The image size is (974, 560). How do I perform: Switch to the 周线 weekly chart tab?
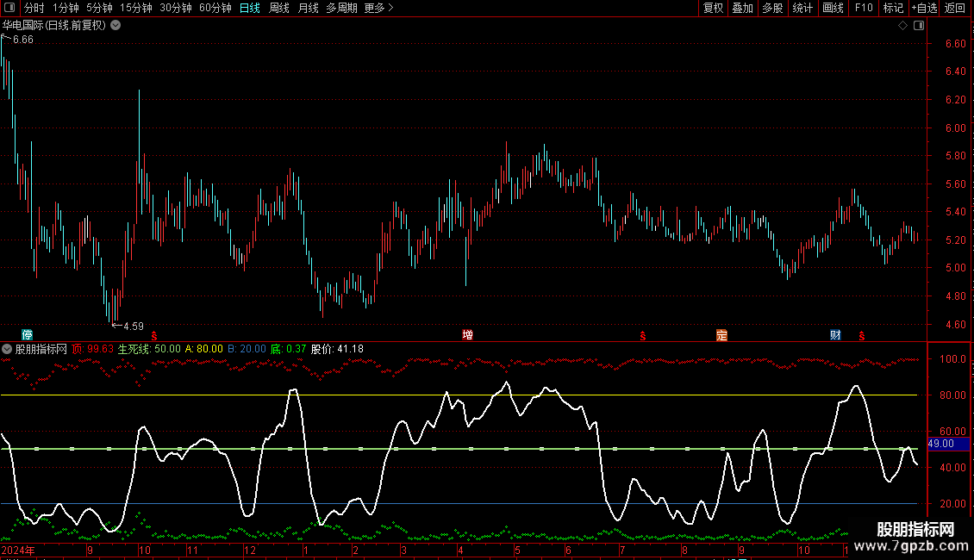pos(279,8)
